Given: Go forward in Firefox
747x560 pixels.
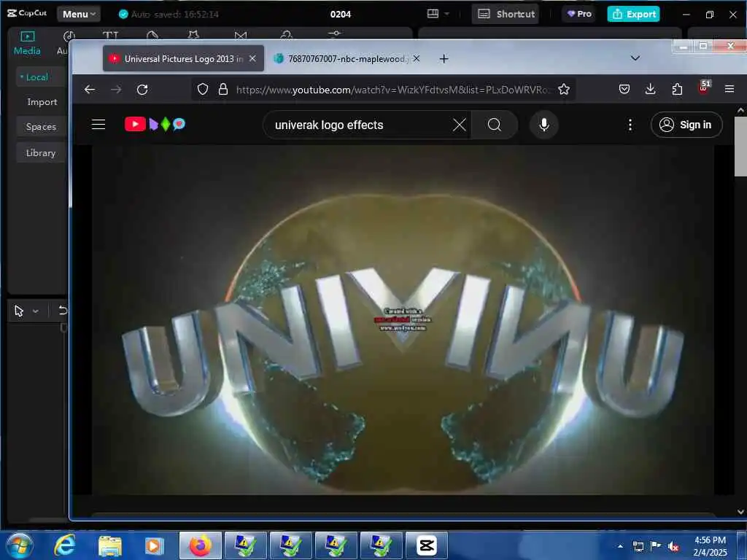Looking at the screenshot, I should coord(116,90).
